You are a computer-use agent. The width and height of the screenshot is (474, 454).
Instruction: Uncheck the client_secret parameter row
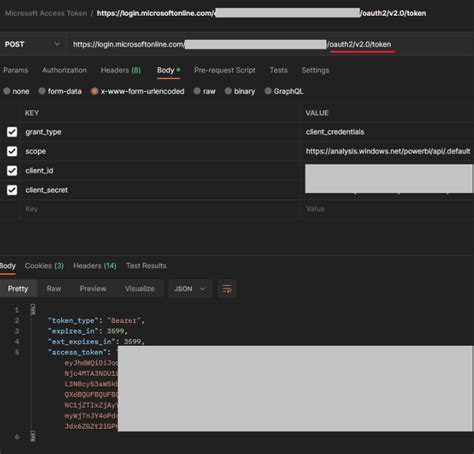[x=12, y=190]
